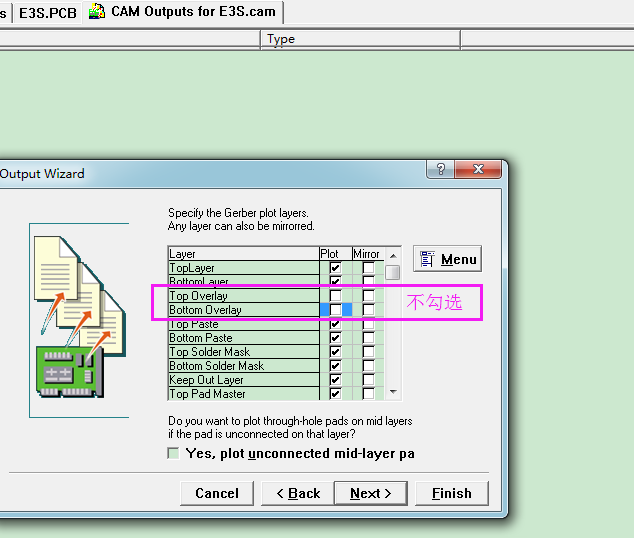Image resolution: width=634 pixels, height=538 pixels.
Task: Toggle Mirror for Keep Out Layer
Action: click(x=368, y=380)
